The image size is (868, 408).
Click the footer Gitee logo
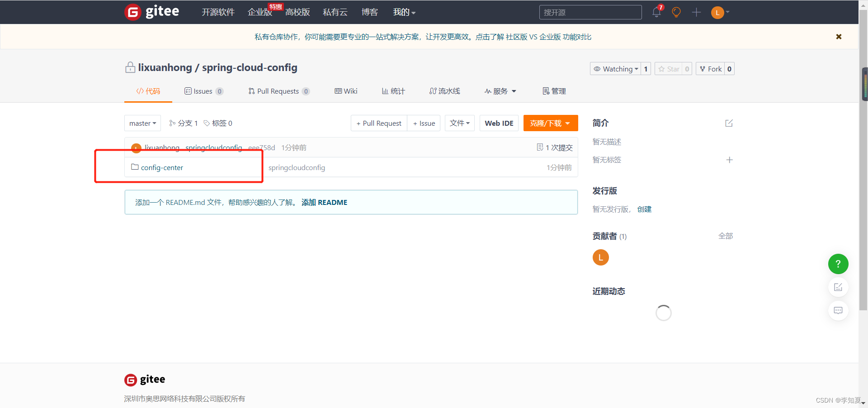click(145, 380)
